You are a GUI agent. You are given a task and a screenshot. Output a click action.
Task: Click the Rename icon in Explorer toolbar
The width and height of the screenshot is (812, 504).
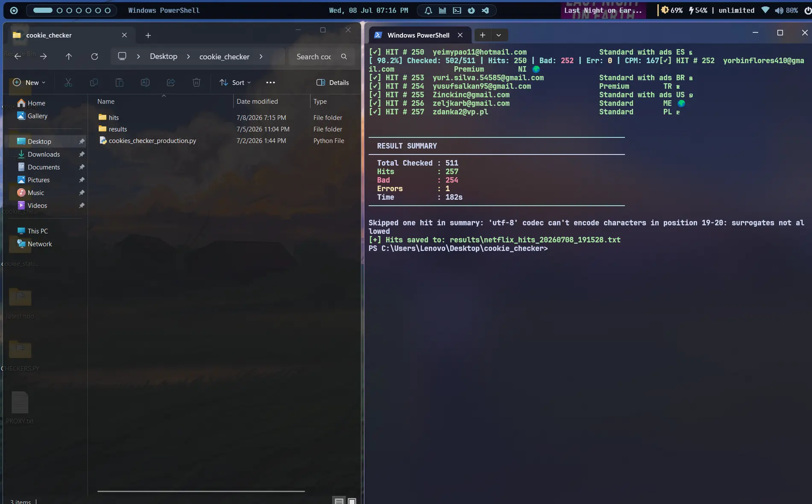pyautogui.click(x=145, y=82)
